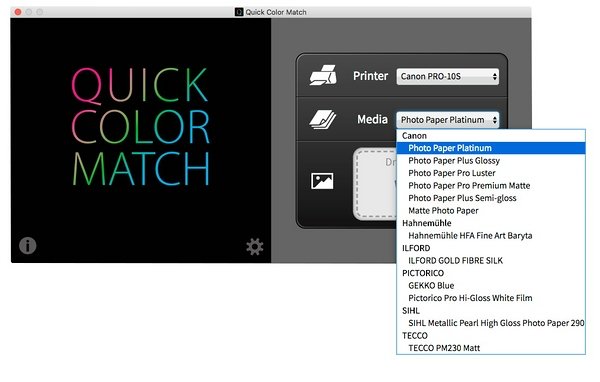
Task: Click the Media label
Action: pyautogui.click(x=372, y=119)
